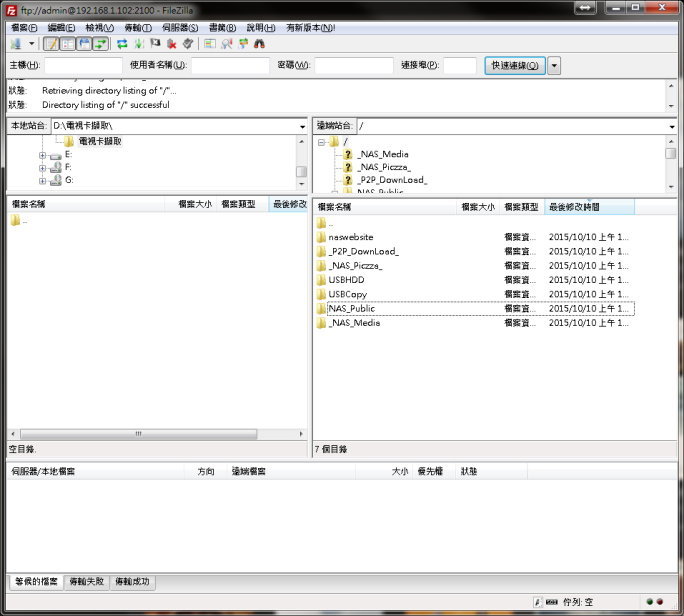The height and width of the screenshot is (616, 684).
Task: Toggle the transfer queue display
Action: (101, 44)
